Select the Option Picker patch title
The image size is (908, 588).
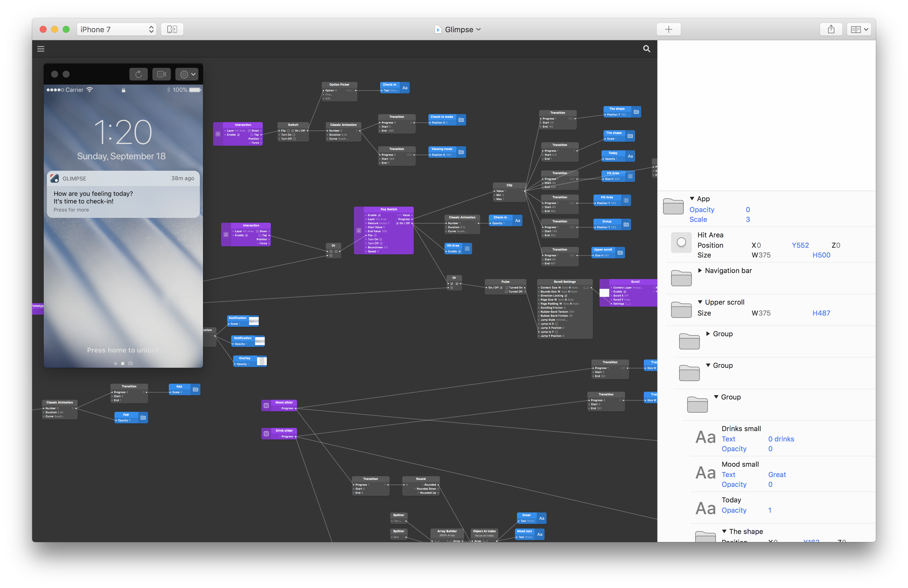pyautogui.click(x=339, y=85)
